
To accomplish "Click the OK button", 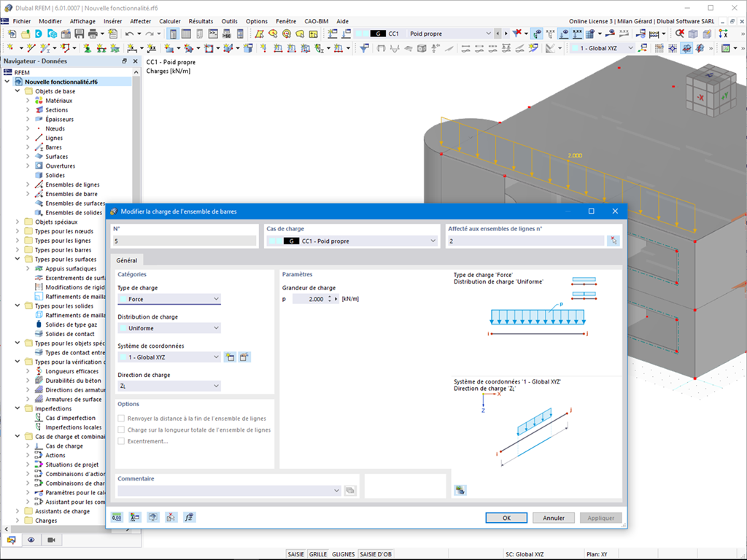I will click(506, 518).
